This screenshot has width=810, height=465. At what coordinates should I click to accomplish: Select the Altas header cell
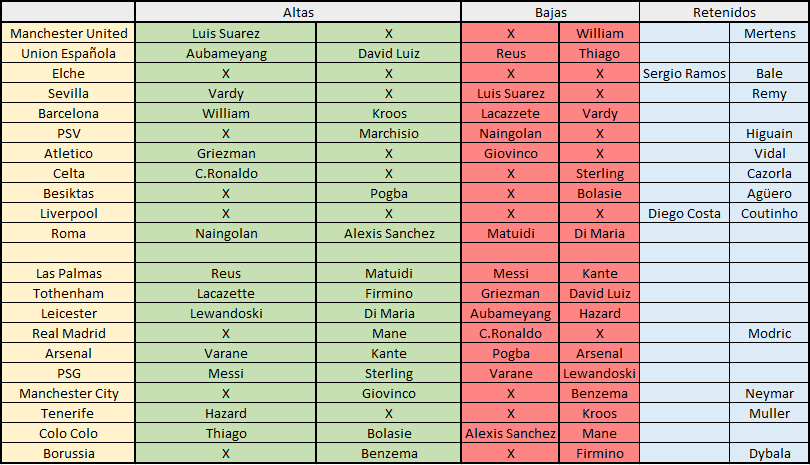298,12
